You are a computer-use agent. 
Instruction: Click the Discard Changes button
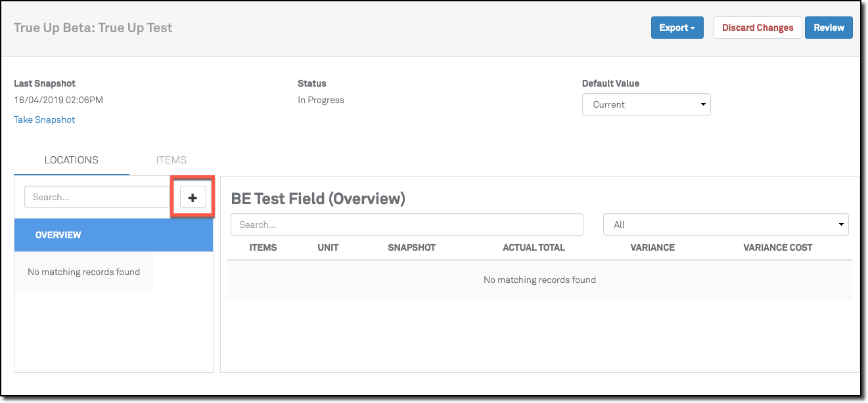(757, 28)
